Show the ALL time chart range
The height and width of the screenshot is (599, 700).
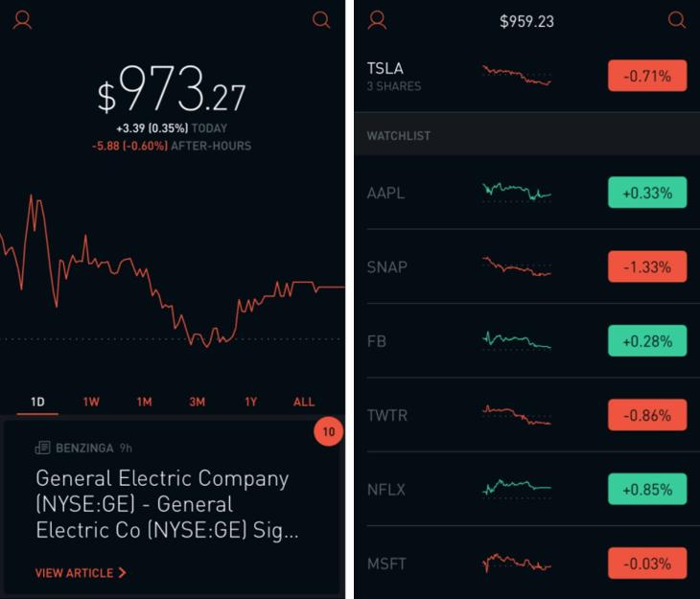coord(304,402)
